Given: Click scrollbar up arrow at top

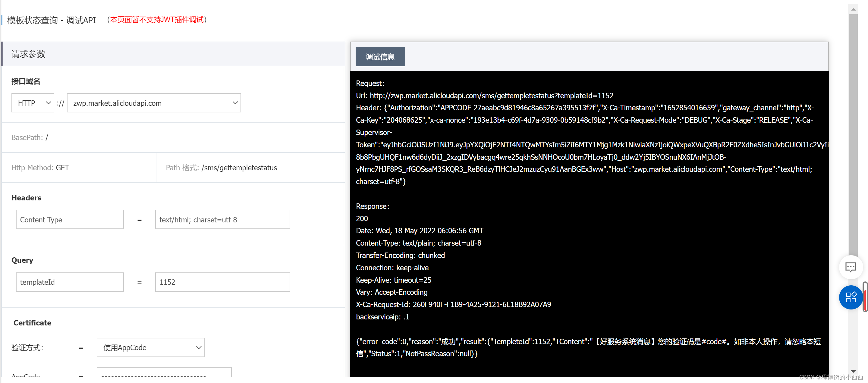Looking at the screenshot, I should click(x=853, y=9).
